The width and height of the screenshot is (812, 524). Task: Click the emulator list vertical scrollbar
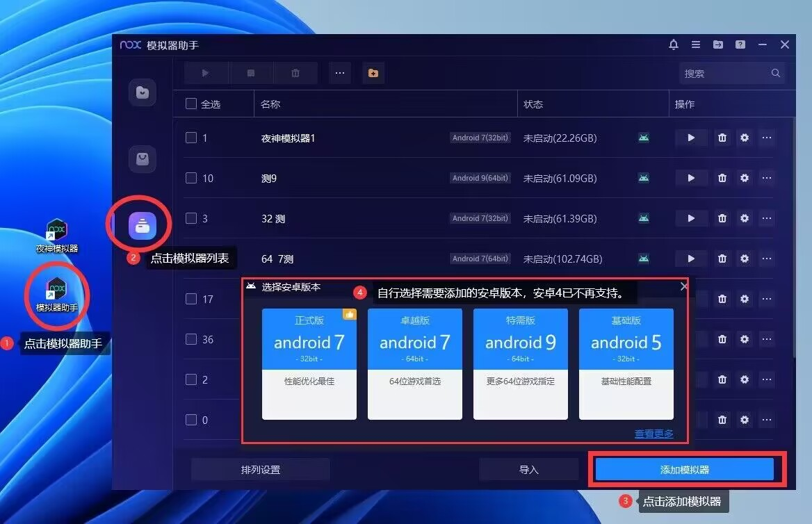pyautogui.click(x=794, y=237)
